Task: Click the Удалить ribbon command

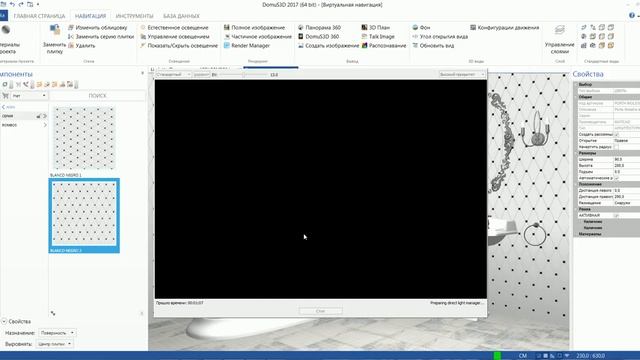Action: click(81, 45)
